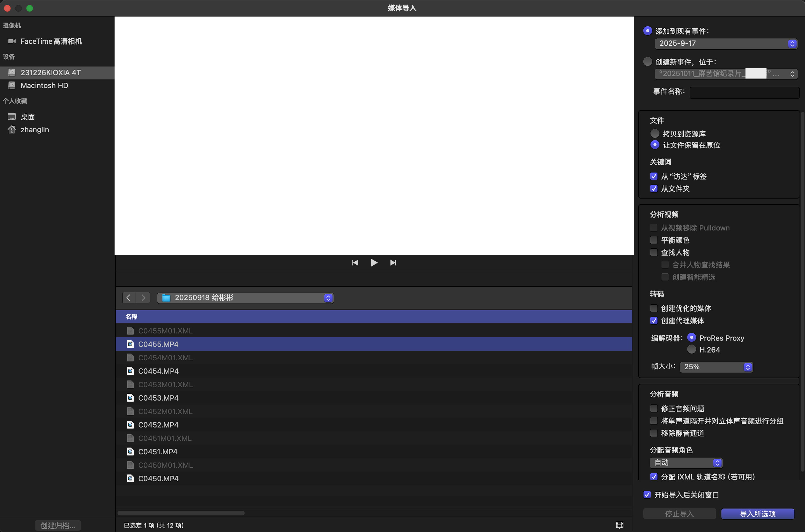The height and width of the screenshot is (532, 805).
Task: Jump to next clip with skip-forward icon
Action: [x=393, y=263]
